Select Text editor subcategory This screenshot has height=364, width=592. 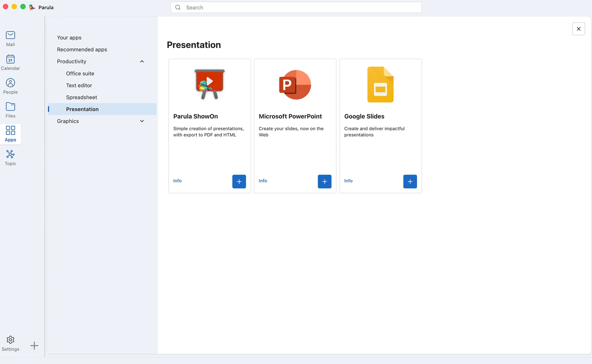(79, 85)
